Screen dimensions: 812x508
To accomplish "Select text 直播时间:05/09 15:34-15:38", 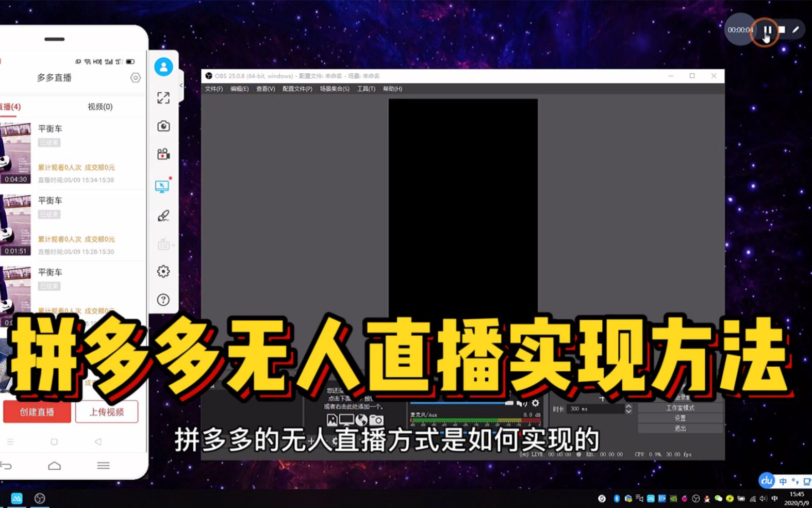I will tap(76, 180).
